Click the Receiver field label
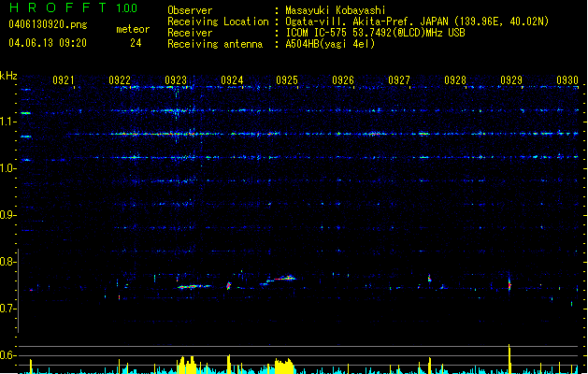The image size is (588, 374). 190,33
